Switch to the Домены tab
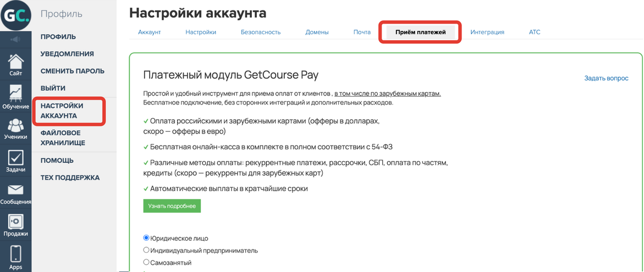 point(317,32)
